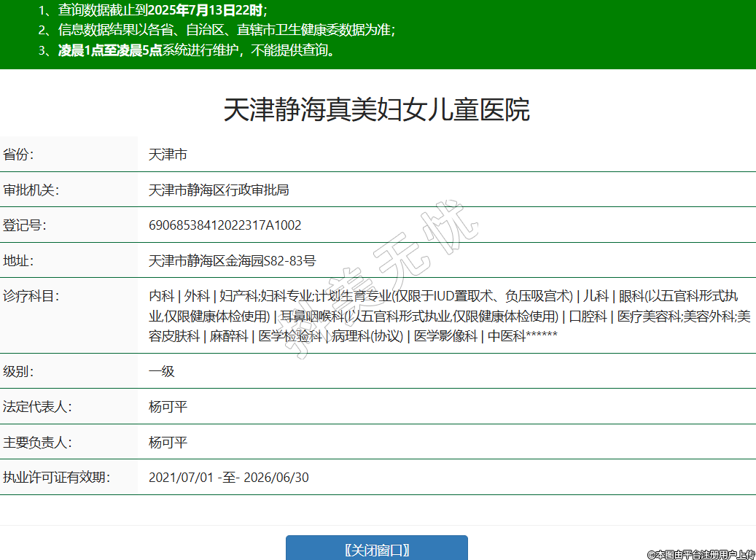
Task: Click the 医学影像科 entry in 诊疗科目
Action: [446, 336]
